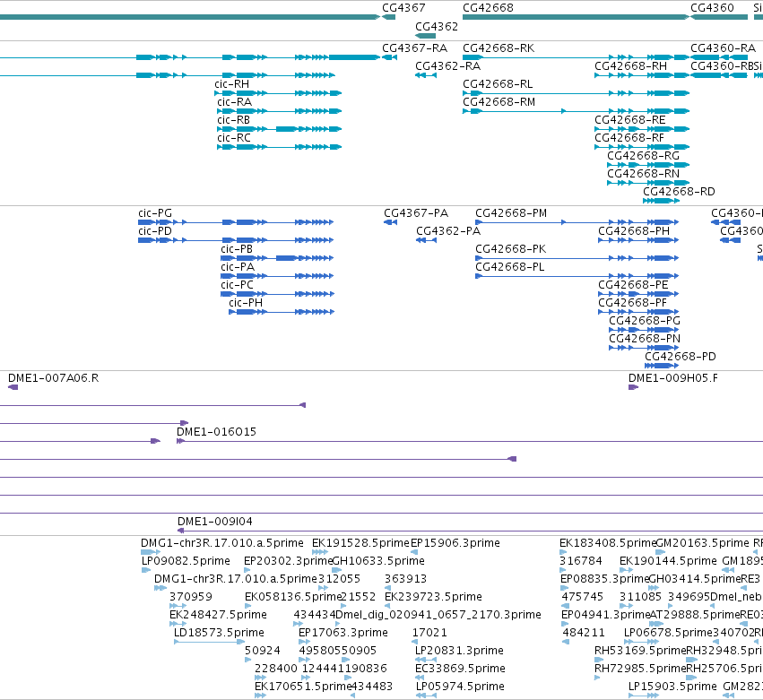Select EST label RH53169.5prime
Viewport: 763px width, 700px height.
pyautogui.click(x=640, y=651)
